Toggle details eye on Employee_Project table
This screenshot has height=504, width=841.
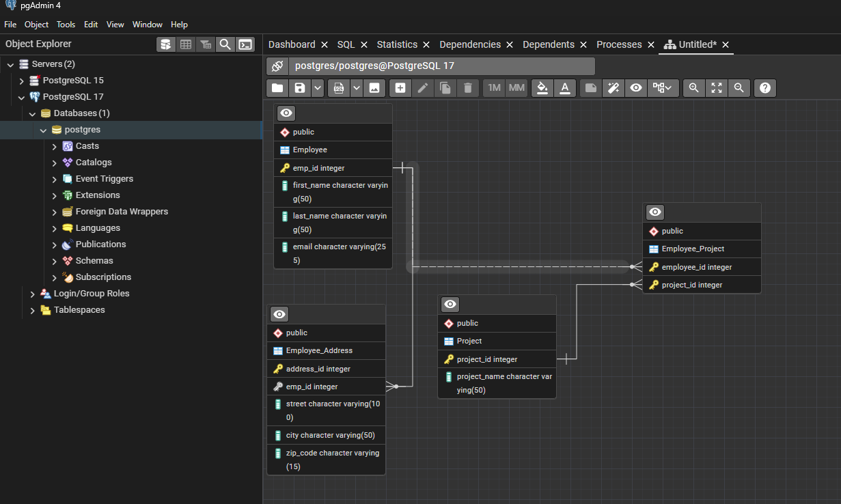pyautogui.click(x=655, y=212)
